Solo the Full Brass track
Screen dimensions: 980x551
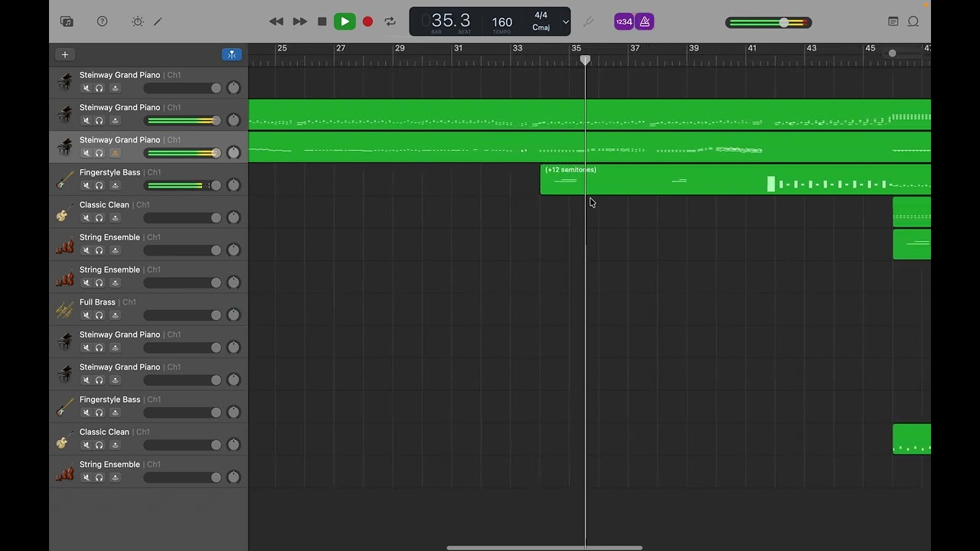(x=100, y=315)
